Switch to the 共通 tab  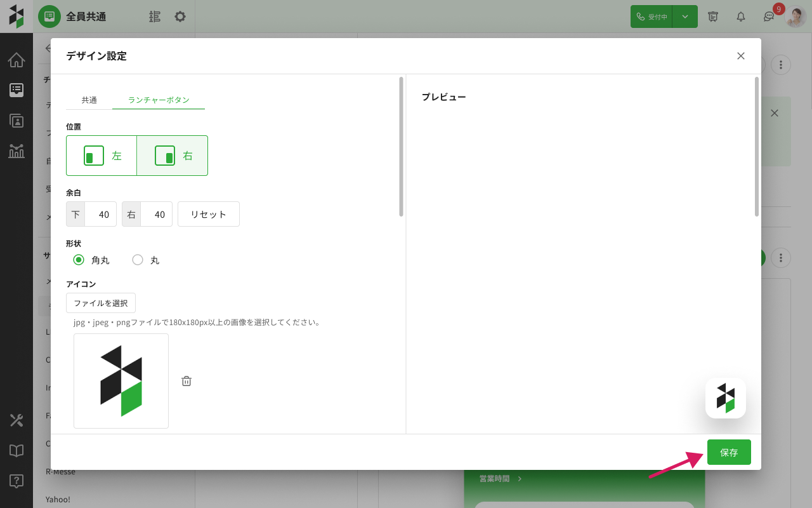point(89,100)
